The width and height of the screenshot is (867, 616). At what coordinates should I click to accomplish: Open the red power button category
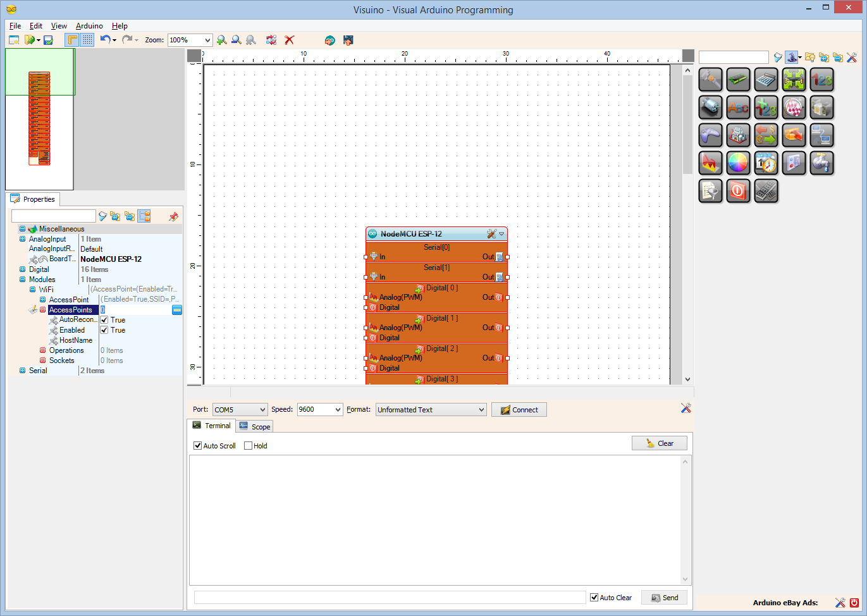pyautogui.click(x=738, y=191)
